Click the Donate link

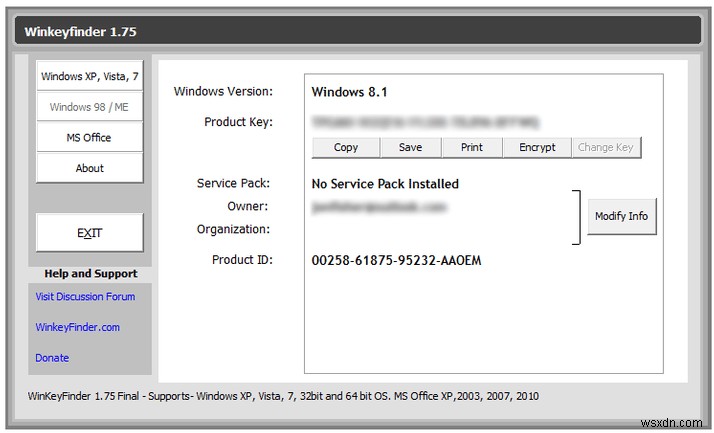pos(52,358)
